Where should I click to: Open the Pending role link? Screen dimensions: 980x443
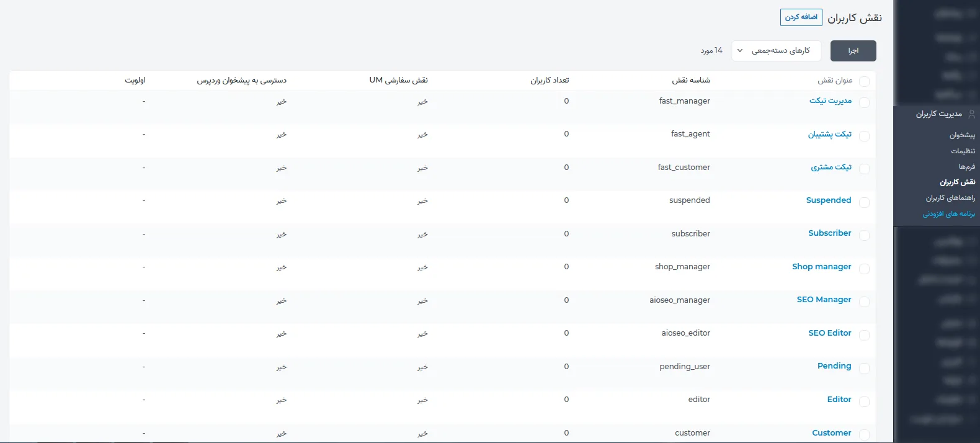[834, 366]
